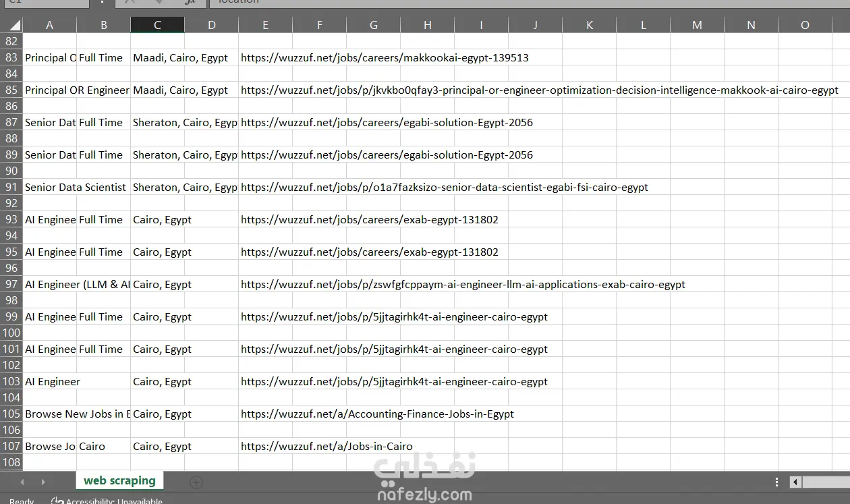The image size is (850, 504).
Task: Click Accounting-Finance-Jobs-in-Egypt URL in row 105
Action: [x=377, y=414]
